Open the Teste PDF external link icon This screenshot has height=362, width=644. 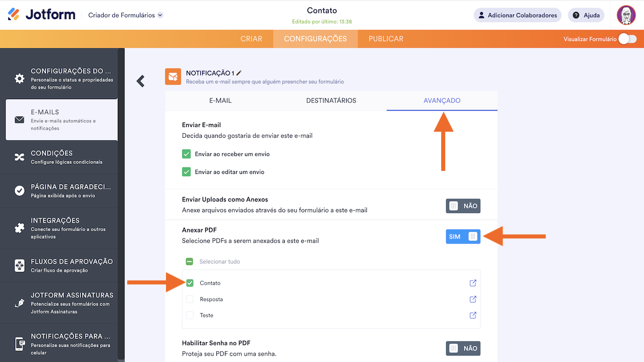[472, 315]
